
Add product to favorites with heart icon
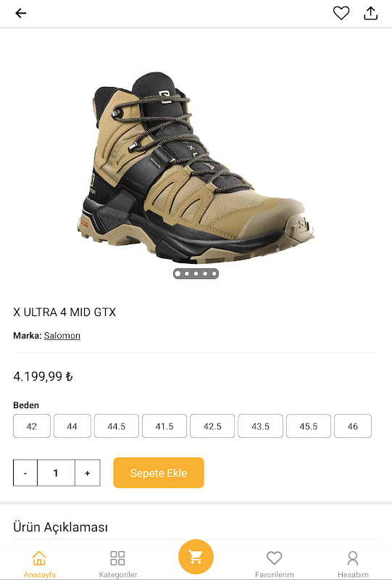coord(341,13)
